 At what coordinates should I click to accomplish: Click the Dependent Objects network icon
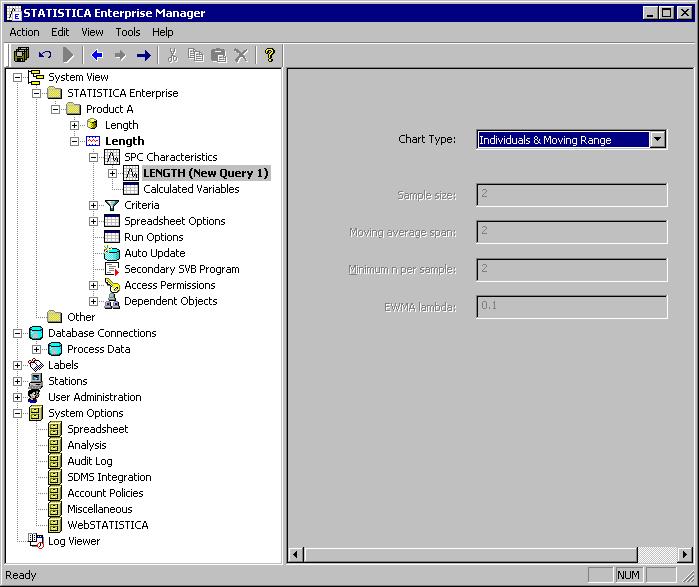pos(112,301)
